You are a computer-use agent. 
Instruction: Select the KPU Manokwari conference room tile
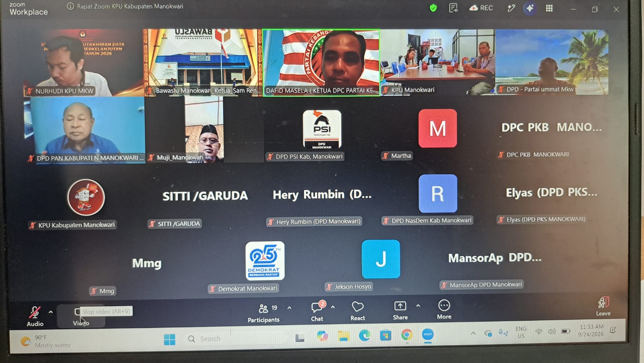click(x=438, y=62)
